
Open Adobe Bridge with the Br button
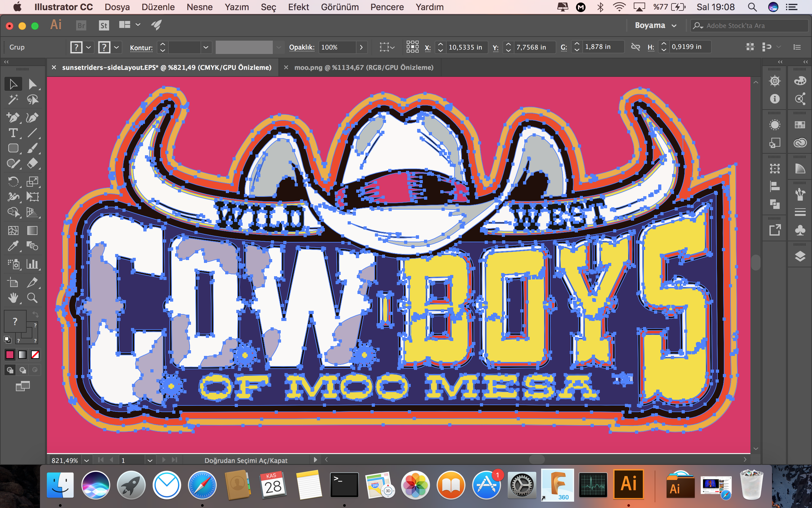click(x=81, y=25)
